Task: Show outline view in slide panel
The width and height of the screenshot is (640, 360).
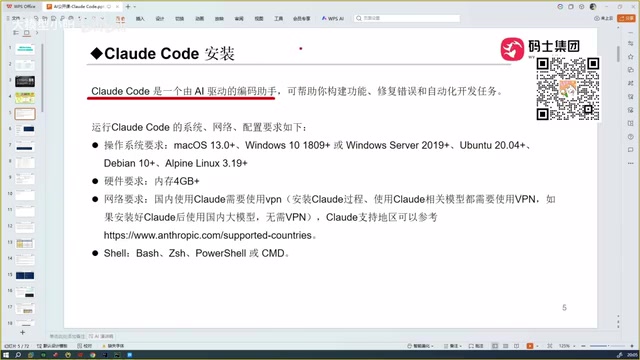Action: pos(16,33)
